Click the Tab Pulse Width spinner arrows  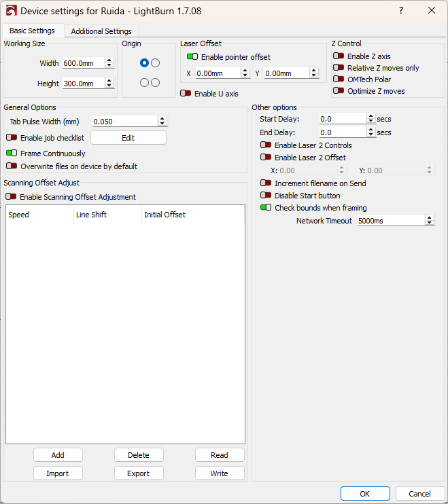coord(162,121)
